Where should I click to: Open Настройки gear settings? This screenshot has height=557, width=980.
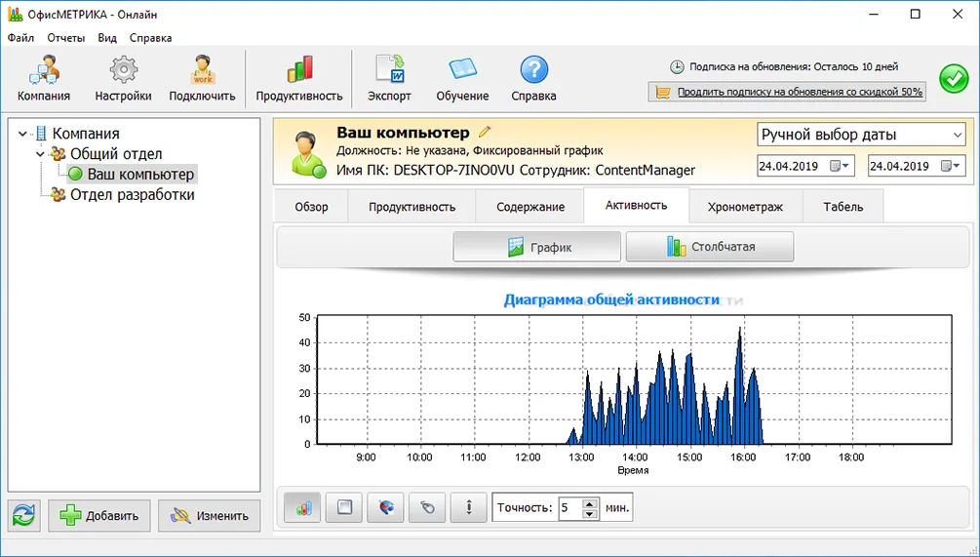point(123,78)
